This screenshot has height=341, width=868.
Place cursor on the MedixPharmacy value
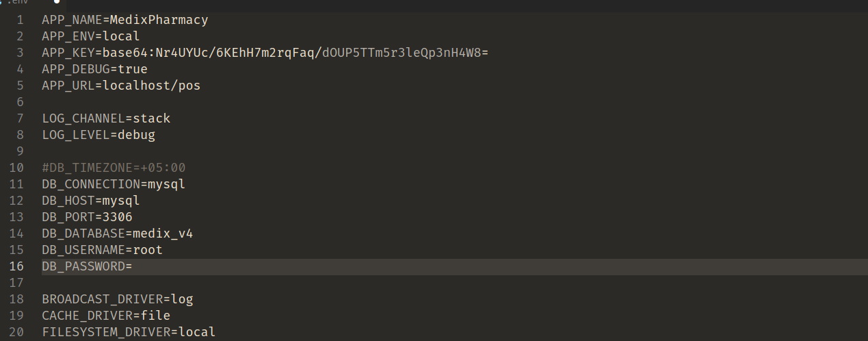159,20
